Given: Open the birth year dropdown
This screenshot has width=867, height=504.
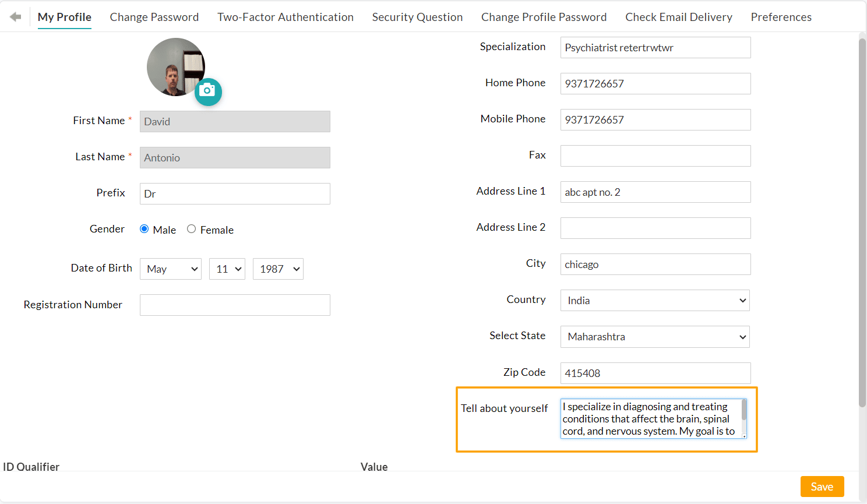Looking at the screenshot, I should pyautogui.click(x=278, y=269).
